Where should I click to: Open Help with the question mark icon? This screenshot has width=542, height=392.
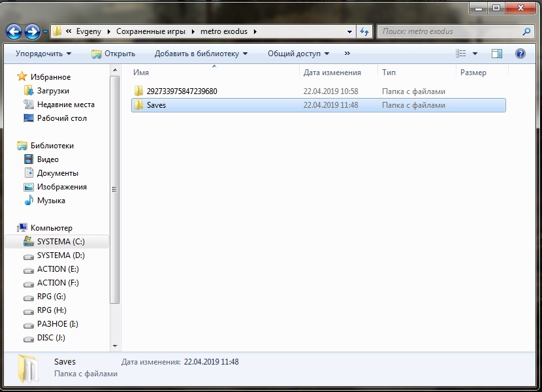pyautogui.click(x=520, y=54)
